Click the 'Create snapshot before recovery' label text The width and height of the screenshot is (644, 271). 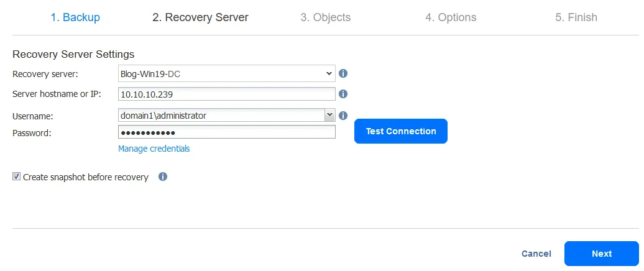[86, 177]
